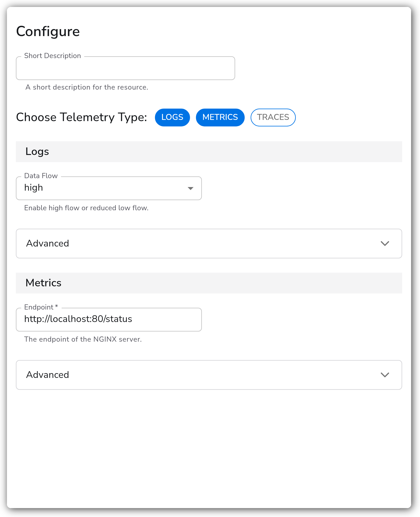Toggle the METRICS telemetry chip
420x517 pixels.
[220, 117]
